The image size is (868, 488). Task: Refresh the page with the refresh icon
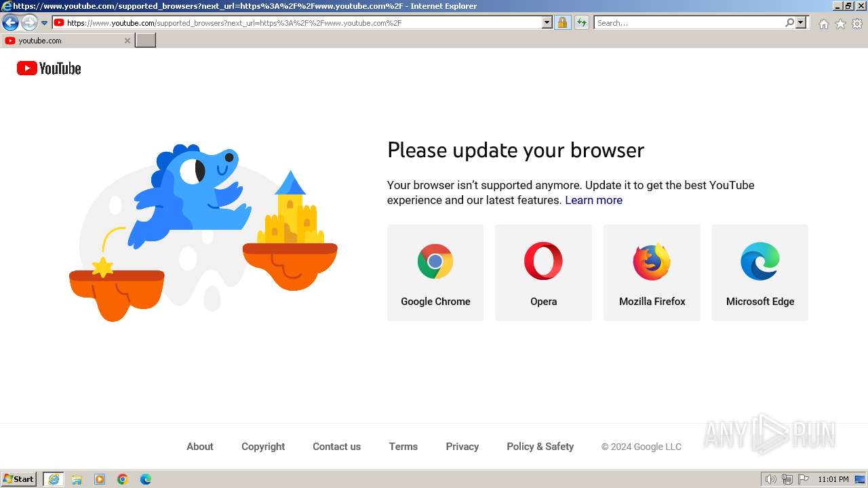tap(582, 22)
